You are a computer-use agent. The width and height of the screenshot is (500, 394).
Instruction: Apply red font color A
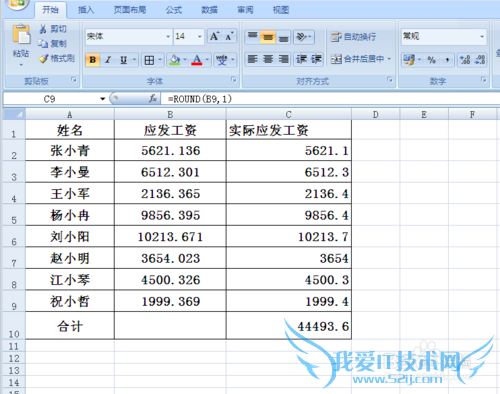[x=197, y=60]
